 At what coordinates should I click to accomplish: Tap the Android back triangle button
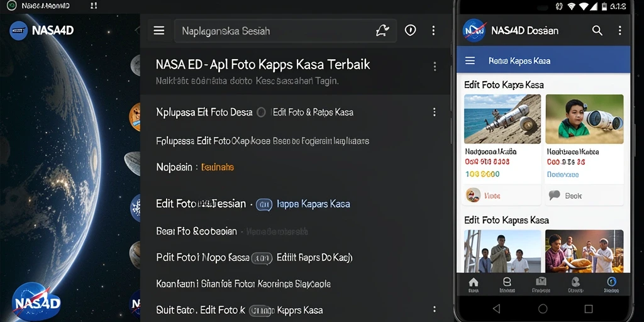click(x=497, y=309)
